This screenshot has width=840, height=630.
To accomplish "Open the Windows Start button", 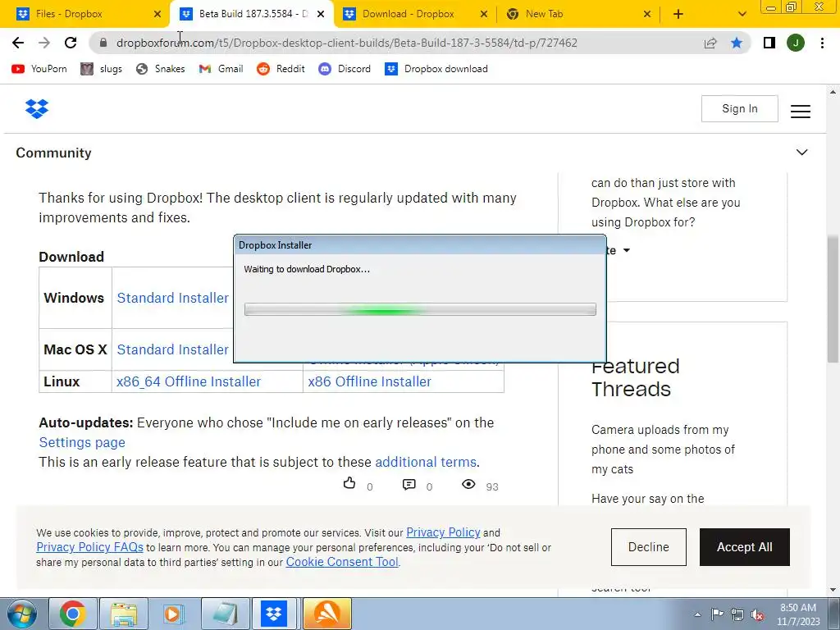I will pyautogui.click(x=21, y=614).
